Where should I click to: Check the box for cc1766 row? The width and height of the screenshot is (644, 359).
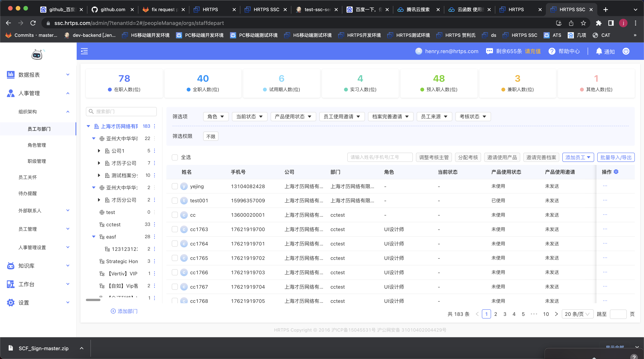coord(175,273)
